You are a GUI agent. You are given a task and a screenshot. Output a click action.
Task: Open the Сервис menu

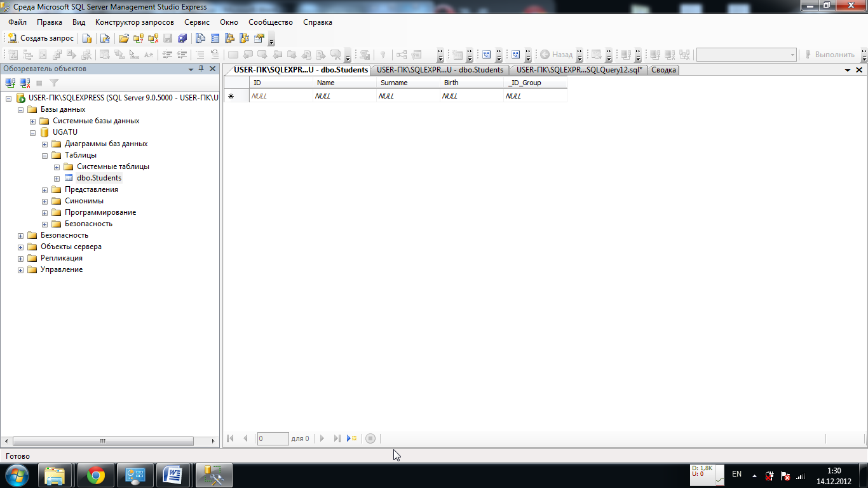point(197,22)
